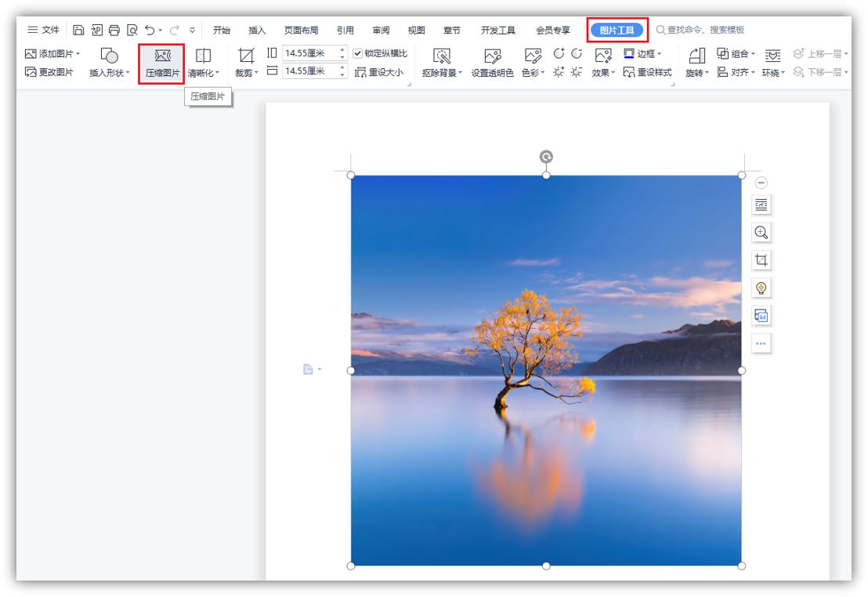
Task: Select the 图片工具 tab
Action: coord(617,30)
